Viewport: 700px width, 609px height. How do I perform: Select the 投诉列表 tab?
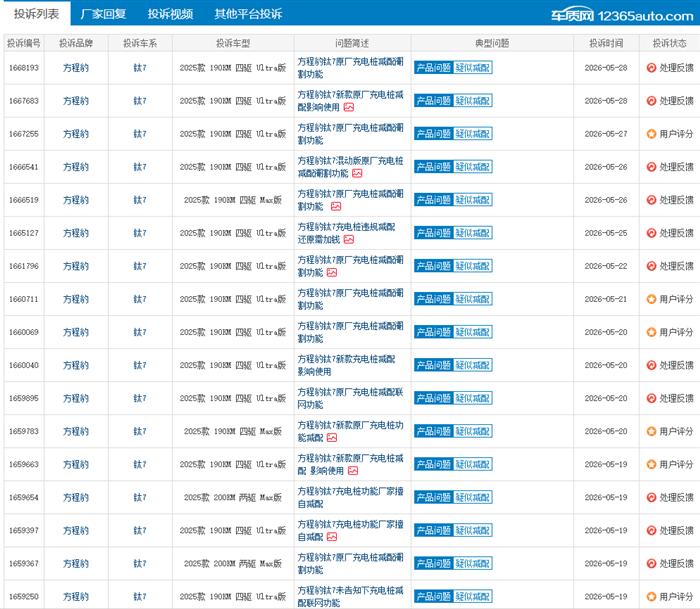click(36, 14)
